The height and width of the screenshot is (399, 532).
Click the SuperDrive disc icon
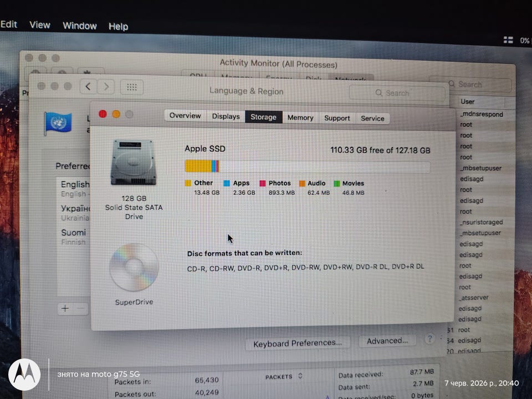pos(134,267)
